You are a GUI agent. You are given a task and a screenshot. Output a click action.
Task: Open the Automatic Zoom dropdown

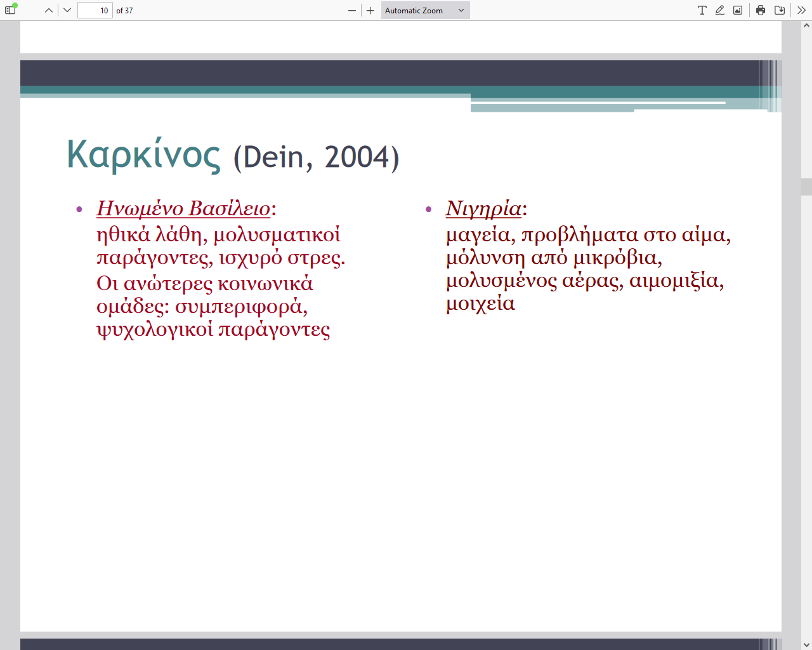[425, 10]
